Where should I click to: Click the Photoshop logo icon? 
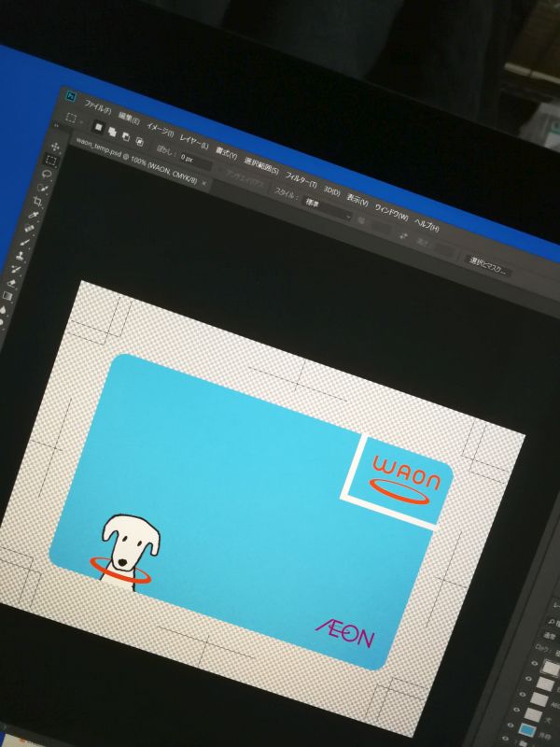click(x=72, y=97)
